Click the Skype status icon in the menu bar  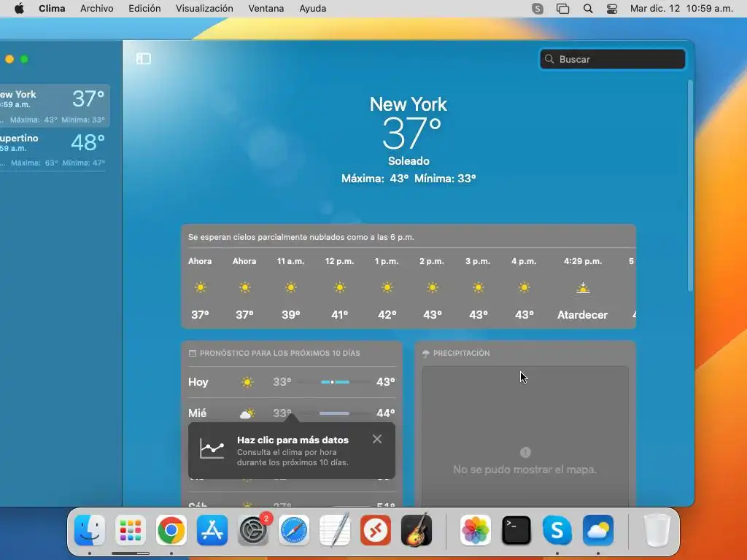538,9
